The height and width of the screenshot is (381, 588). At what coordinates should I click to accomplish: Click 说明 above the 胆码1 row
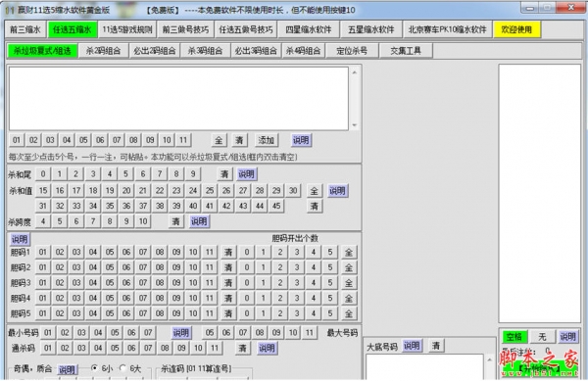(x=20, y=239)
